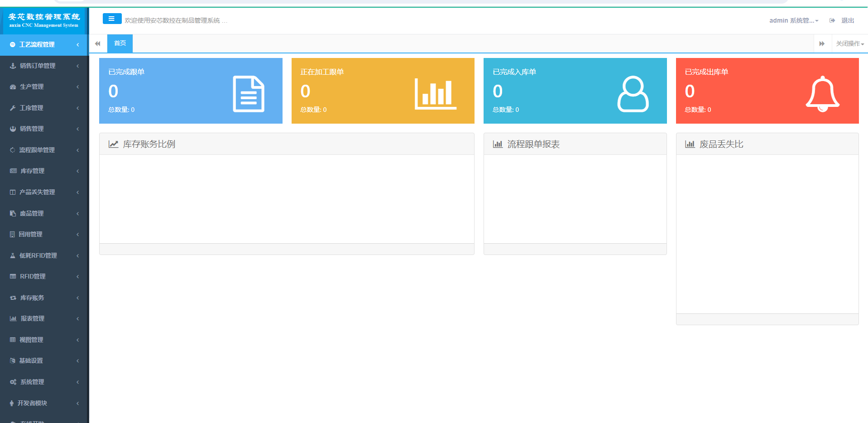Click the 废品管理 sidebar icon
Screen dimensions: 868x423
pyautogui.click(x=13, y=213)
